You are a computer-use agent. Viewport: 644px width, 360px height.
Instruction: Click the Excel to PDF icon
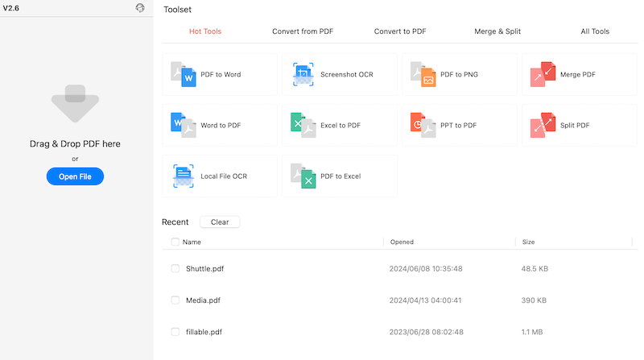[x=303, y=126]
